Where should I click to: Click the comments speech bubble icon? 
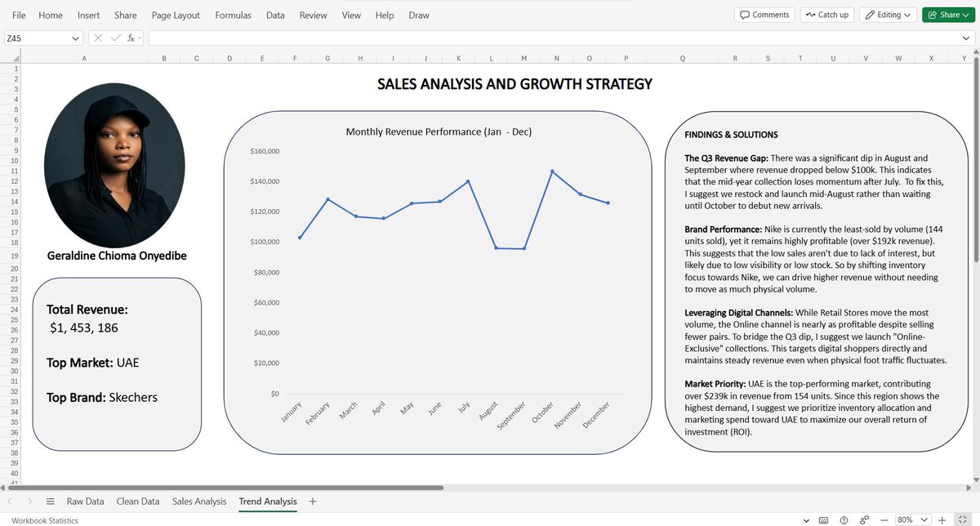[745, 15]
